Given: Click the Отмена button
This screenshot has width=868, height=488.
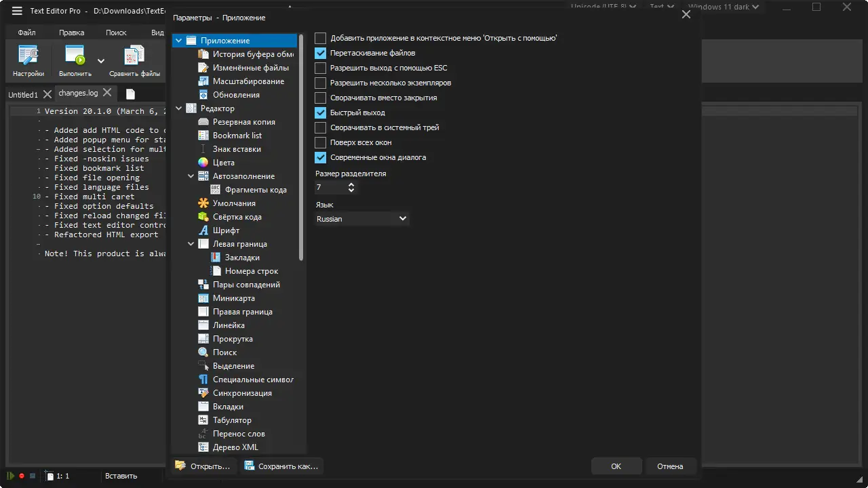Looking at the screenshot, I should point(670,466).
